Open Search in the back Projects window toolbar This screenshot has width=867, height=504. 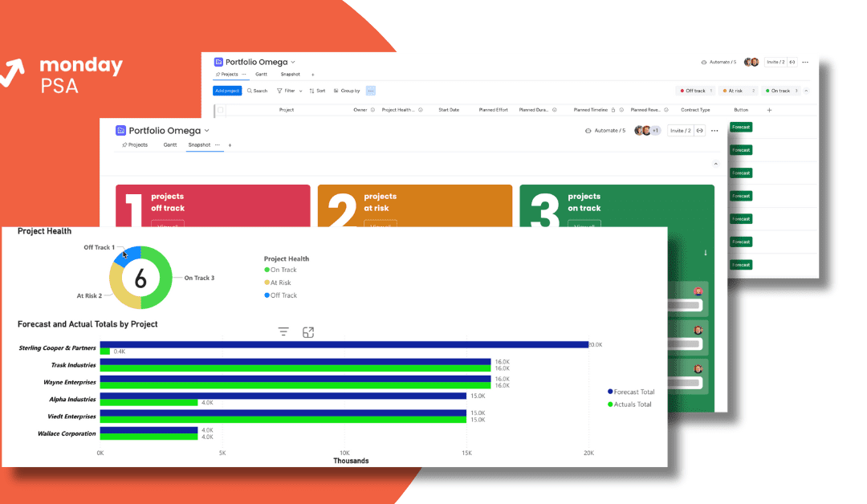257,91
